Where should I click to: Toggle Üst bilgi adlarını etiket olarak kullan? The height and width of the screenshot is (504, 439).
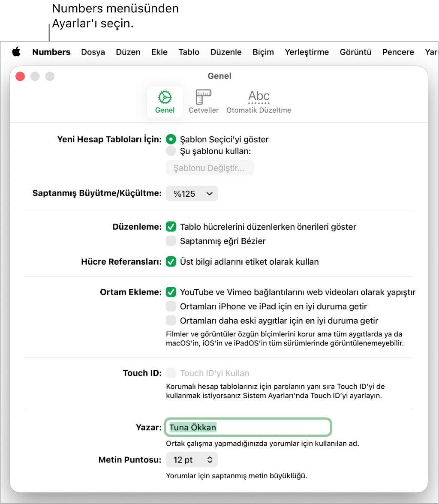171,261
